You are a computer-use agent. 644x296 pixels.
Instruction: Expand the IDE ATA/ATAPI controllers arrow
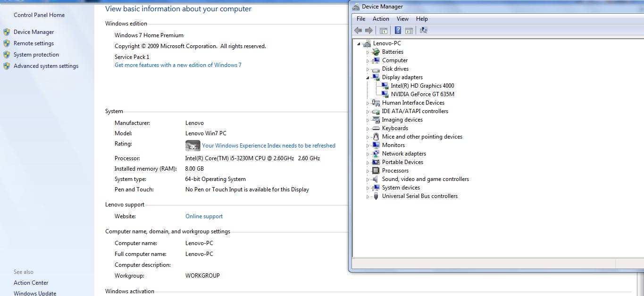tap(368, 112)
